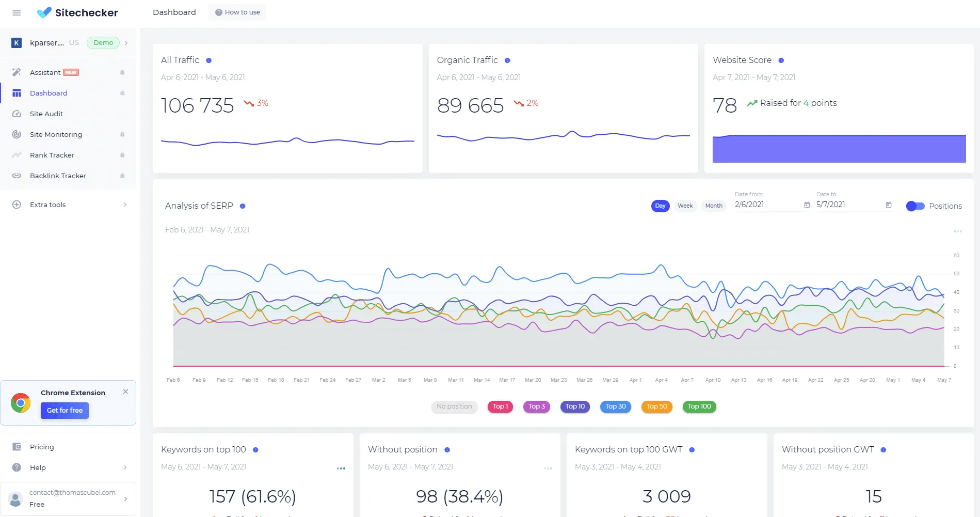Open the How to use guide
980x517 pixels.
tap(237, 12)
